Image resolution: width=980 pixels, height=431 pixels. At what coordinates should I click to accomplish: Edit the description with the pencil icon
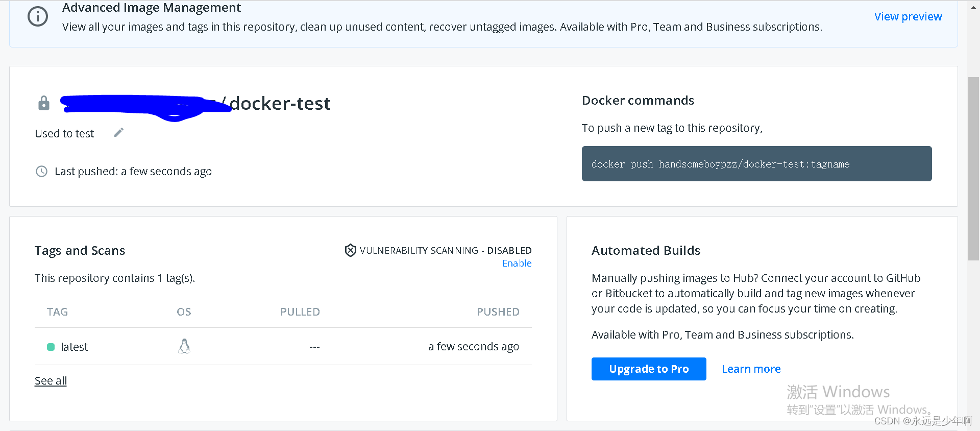click(119, 133)
